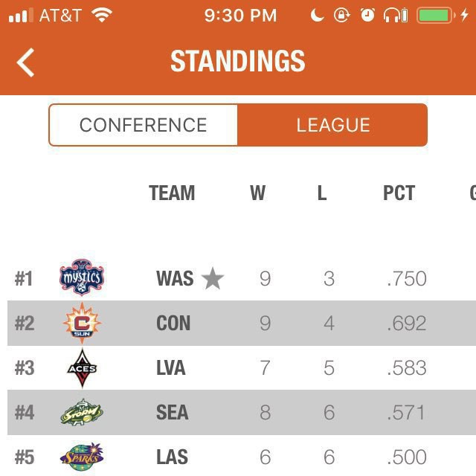
Task: Tap the Washington Mystics team logo
Action: (x=81, y=278)
